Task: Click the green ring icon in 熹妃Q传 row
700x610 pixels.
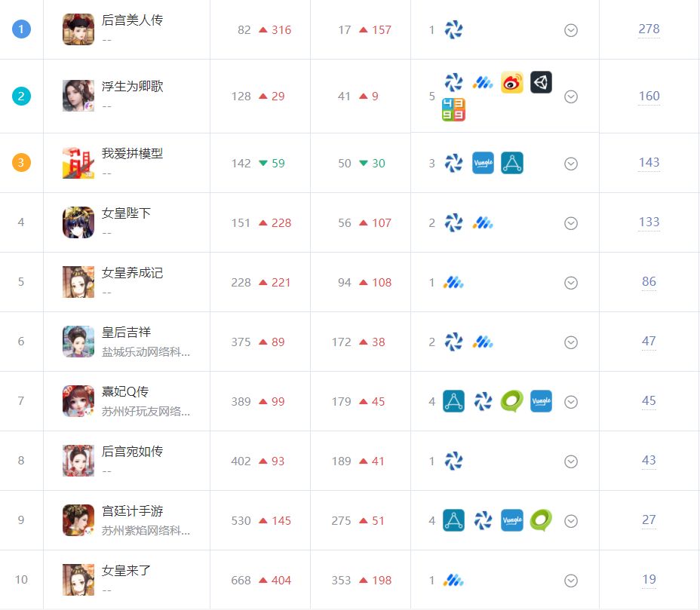Action: (511, 401)
